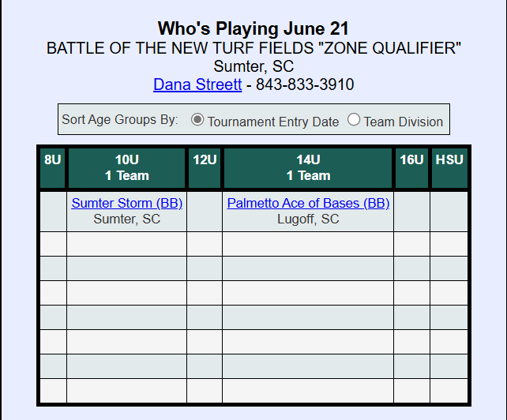Click the Sort Age Groups By label

[120, 120]
